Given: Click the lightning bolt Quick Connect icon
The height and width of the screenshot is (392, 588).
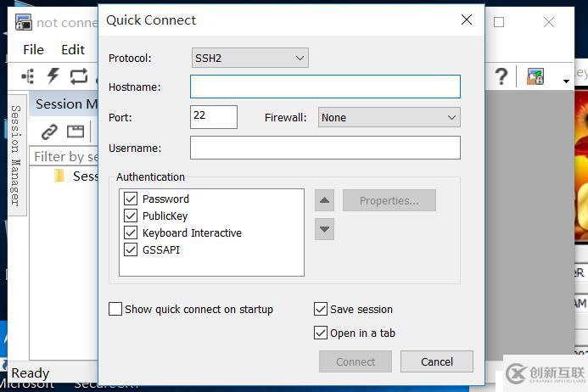Looking at the screenshot, I should (53, 76).
